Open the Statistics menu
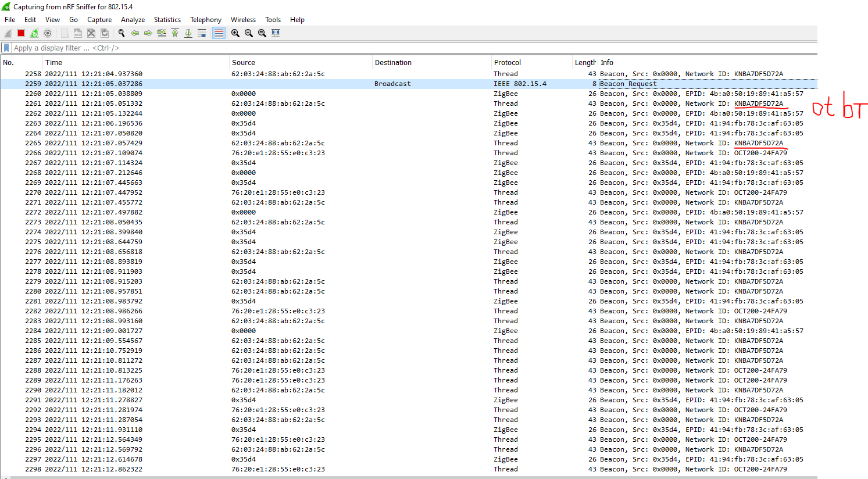The height and width of the screenshot is (479, 868). [x=167, y=19]
